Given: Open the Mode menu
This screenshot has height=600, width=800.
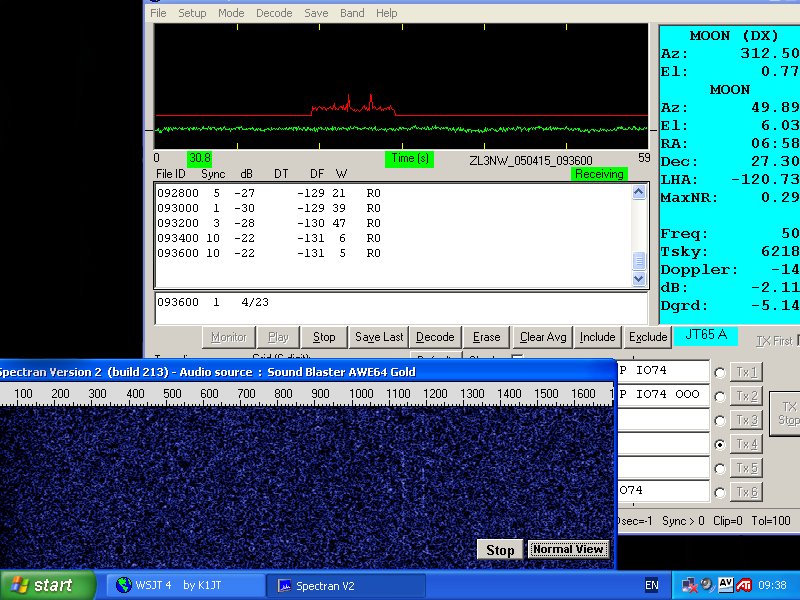Looking at the screenshot, I should [x=231, y=13].
